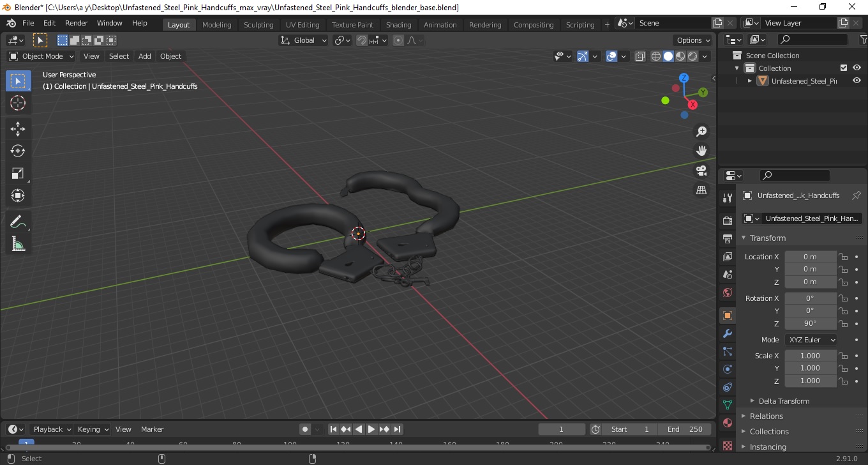Open the Modifier properties wrench tab

coord(728,333)
